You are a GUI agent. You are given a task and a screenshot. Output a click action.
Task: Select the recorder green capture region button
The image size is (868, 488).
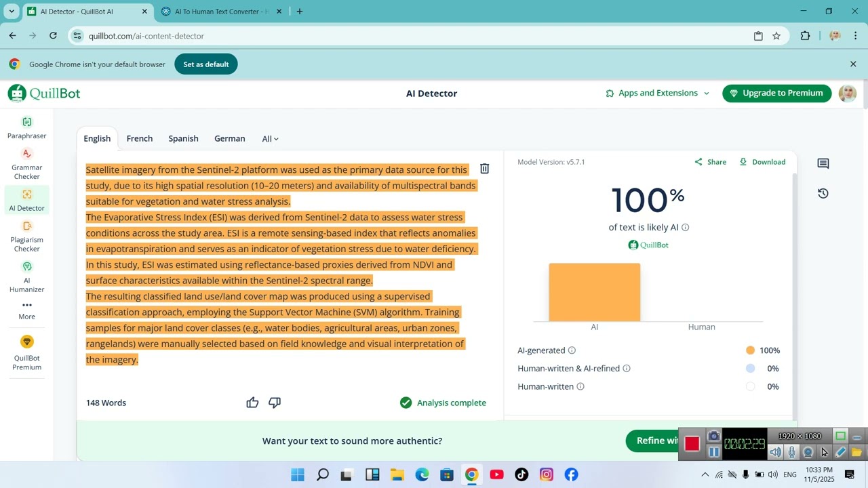coord(840,436)
